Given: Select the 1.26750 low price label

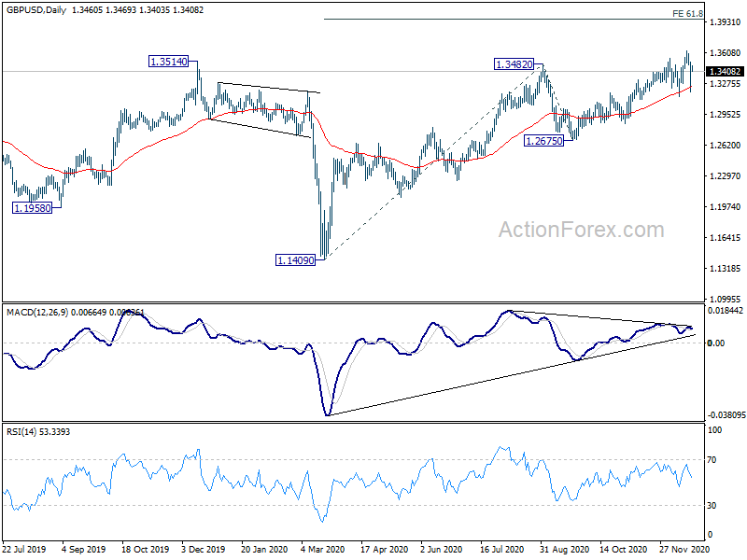Looking at the screenshot, I should click(x=543, y=141).
